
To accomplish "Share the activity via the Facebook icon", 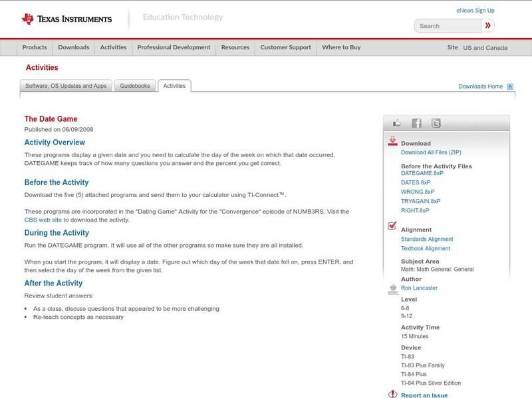I will coord(416,122).
